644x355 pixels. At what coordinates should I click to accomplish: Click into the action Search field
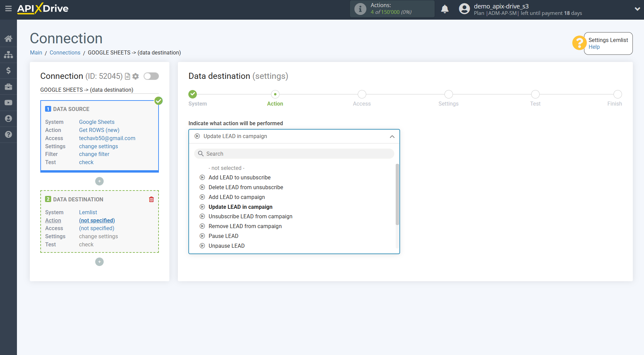[294, 154]
